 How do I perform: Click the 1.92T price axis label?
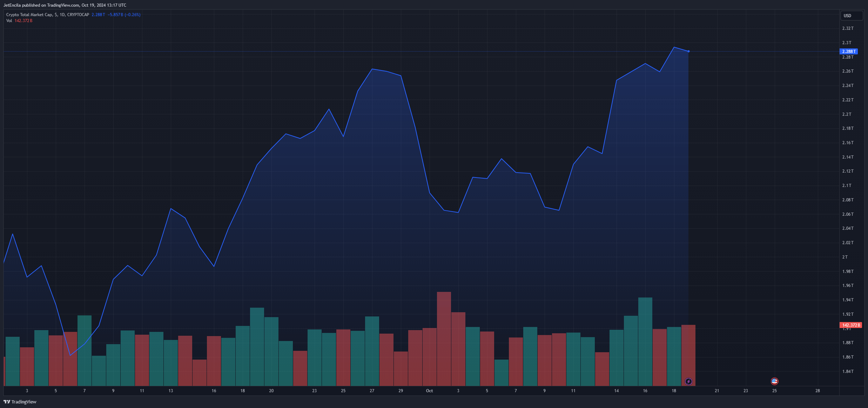pos(848,314)
